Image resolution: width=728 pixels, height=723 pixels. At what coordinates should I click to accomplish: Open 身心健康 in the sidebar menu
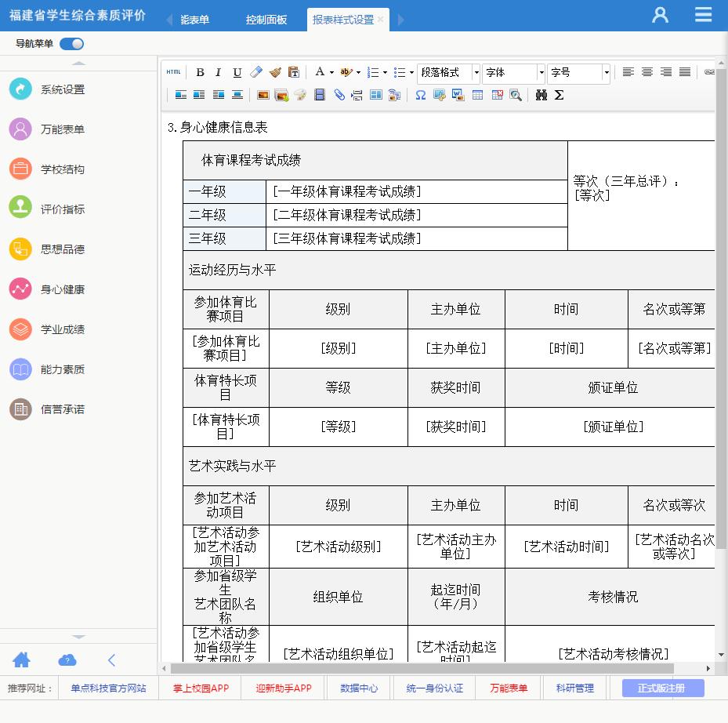pyautogui.click(x=63, y=289)
